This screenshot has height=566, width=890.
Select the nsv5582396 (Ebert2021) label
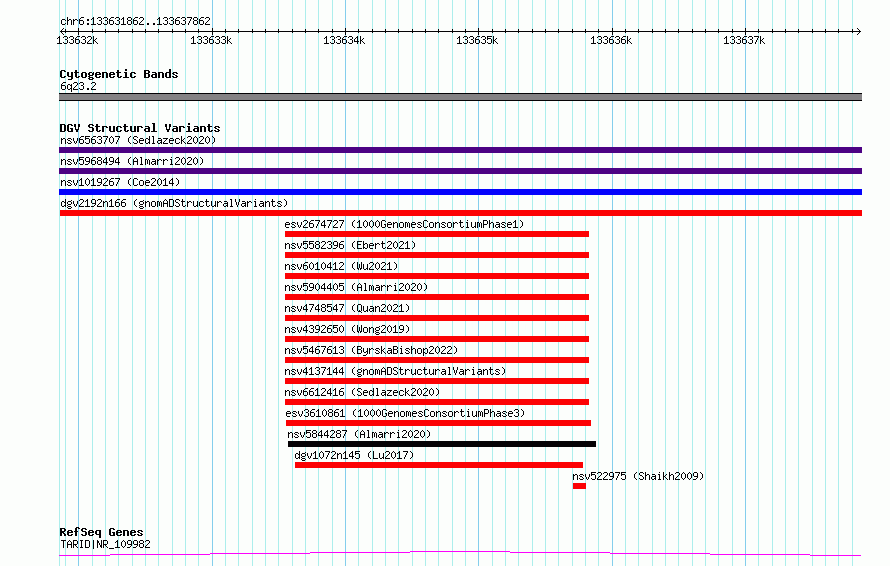pyautogui.click(x=350, y=245)
